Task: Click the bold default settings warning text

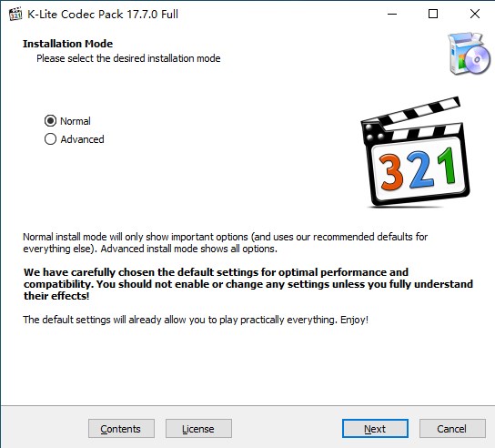Action: [x=248, y=284]
